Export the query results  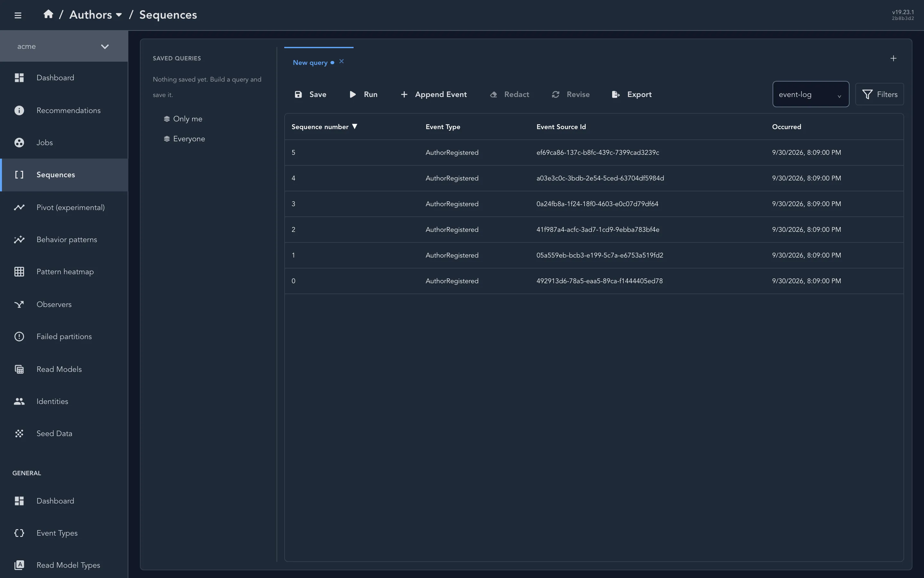(x=632, y=94)
